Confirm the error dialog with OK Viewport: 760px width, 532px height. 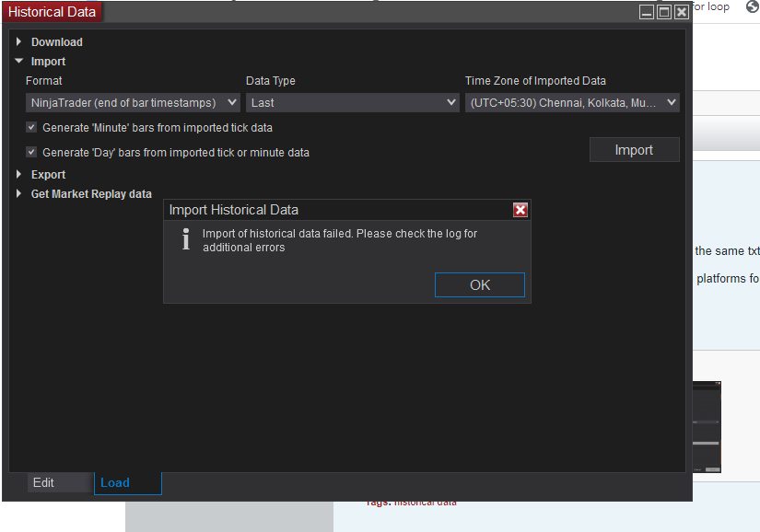480,284
